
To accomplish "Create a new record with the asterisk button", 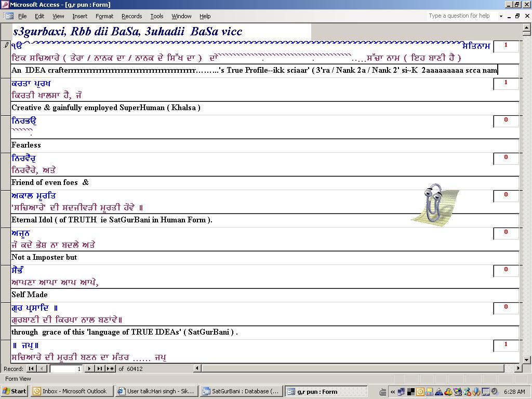I will pos(110,368).
